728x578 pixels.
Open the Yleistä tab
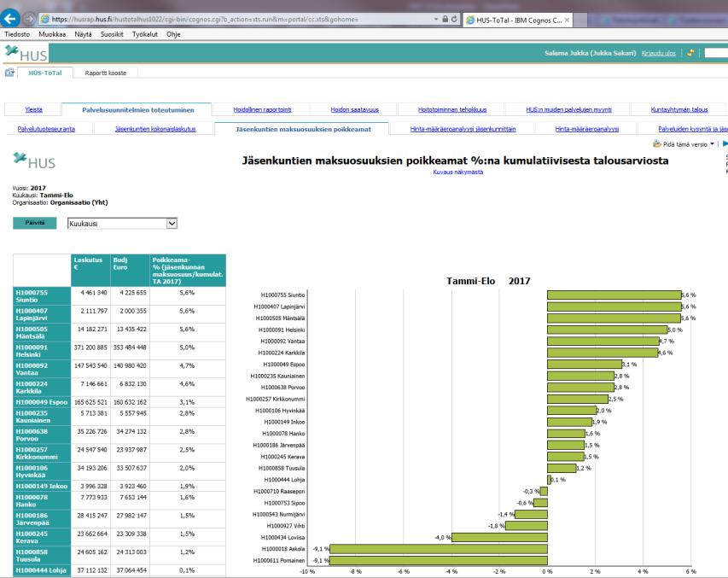pos(33,109)
